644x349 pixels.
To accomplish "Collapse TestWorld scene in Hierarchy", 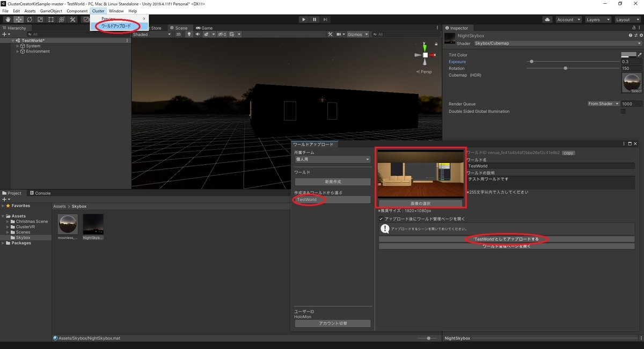I will 13,41.
